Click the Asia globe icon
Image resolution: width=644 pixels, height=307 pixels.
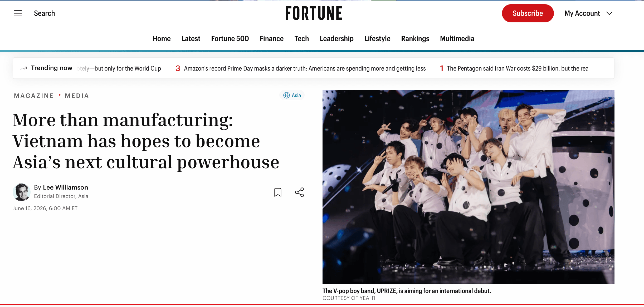click(x=286, y=95)
